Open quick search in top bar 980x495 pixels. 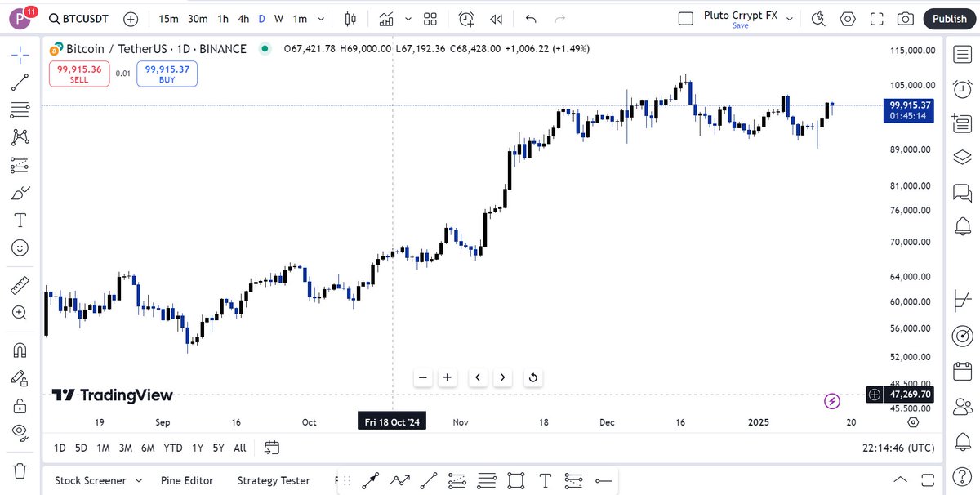click(x=818, y=19)
